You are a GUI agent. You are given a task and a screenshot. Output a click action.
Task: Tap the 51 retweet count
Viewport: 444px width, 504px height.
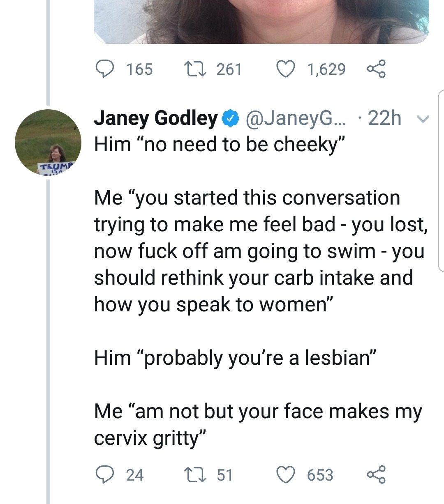(224, 475)
